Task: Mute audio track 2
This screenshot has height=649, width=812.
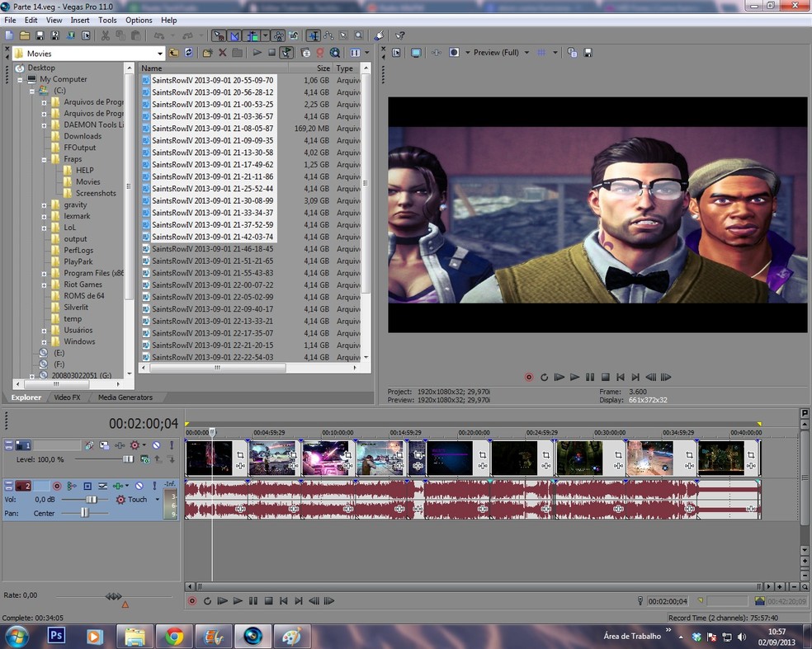Action: (x=139, y=486)
